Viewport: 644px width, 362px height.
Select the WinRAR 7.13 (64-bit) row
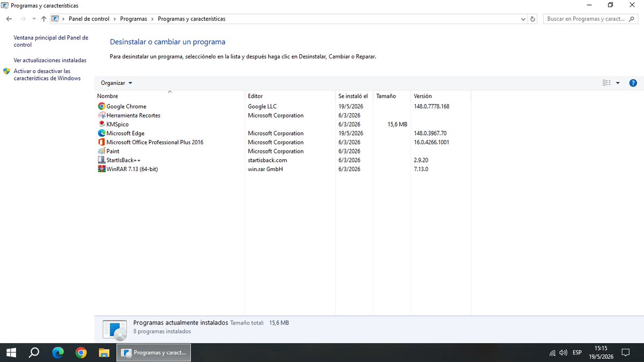click(132, 169)
